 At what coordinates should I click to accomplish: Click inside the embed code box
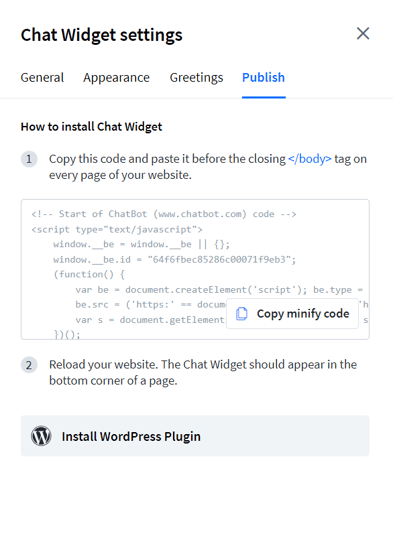click(x=195, y=269)
